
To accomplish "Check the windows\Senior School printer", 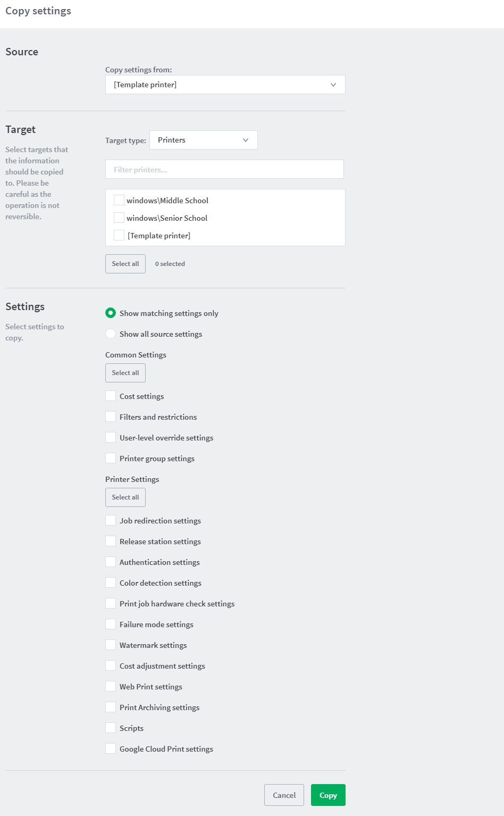I will pyautogui.click(x=119, y=218).
